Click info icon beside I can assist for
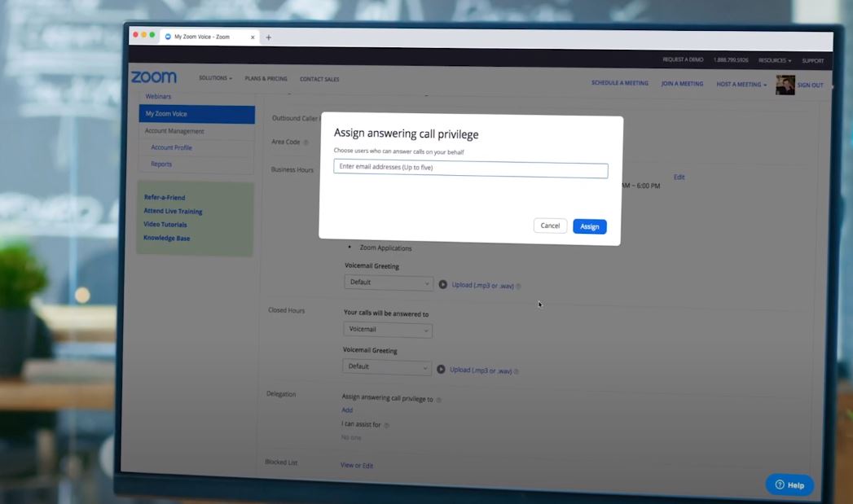Image resolution: width=853 pixels, height=504 pixels. [x=387, y=425]
